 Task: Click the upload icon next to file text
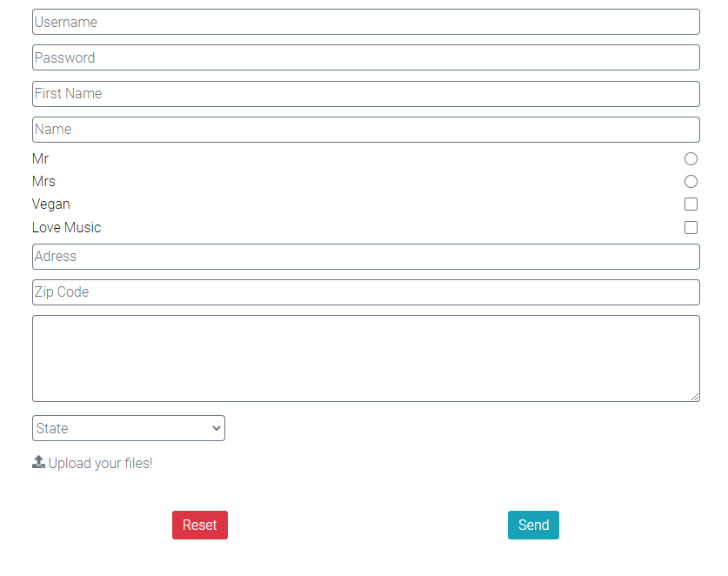(x=38, y=461)
